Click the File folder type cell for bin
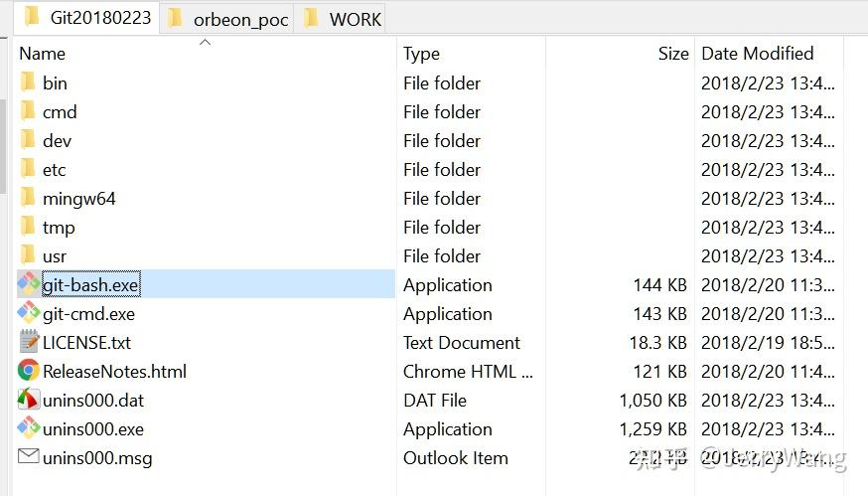 pos(442,83)
